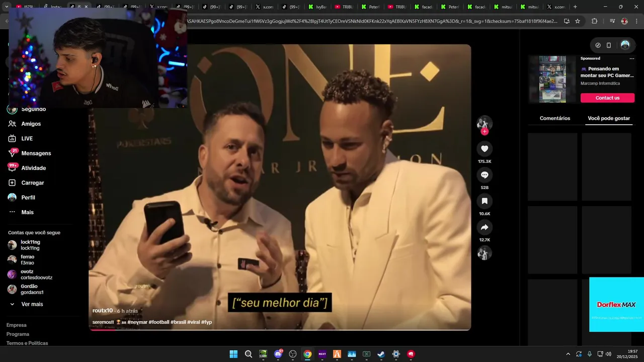Click the get-app phone icon at top right
Viewport: 644px width, 362px height.
pyautogui.click(x=609, y=45)
